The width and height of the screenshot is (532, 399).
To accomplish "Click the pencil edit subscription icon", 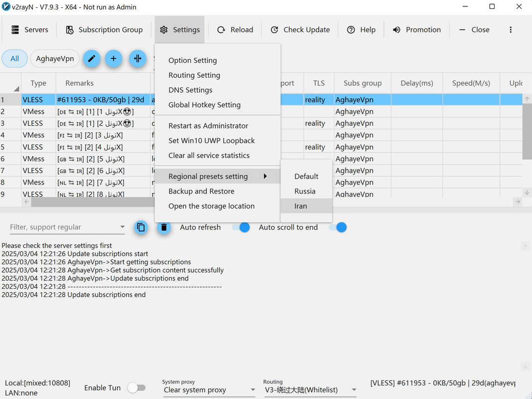I will click(92, 58).
